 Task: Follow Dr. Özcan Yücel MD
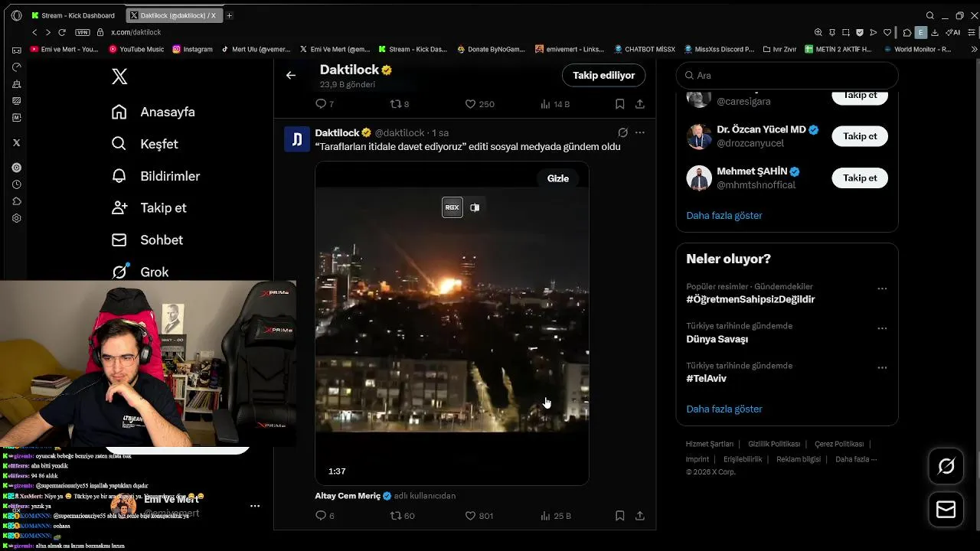tap(860, 136)
